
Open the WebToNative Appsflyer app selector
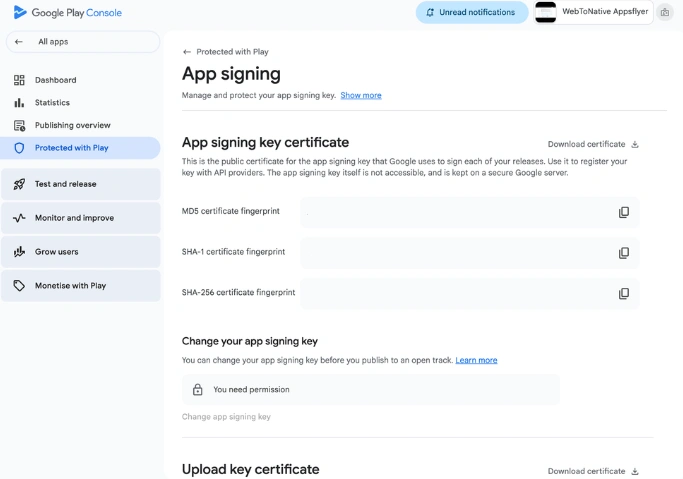(593, 12)
